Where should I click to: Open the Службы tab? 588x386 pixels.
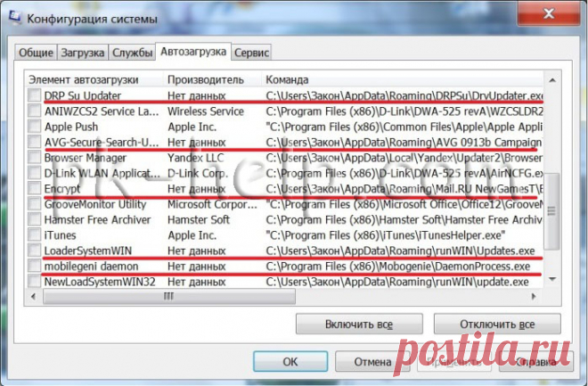pyautogui.click(x=132, y=53)
